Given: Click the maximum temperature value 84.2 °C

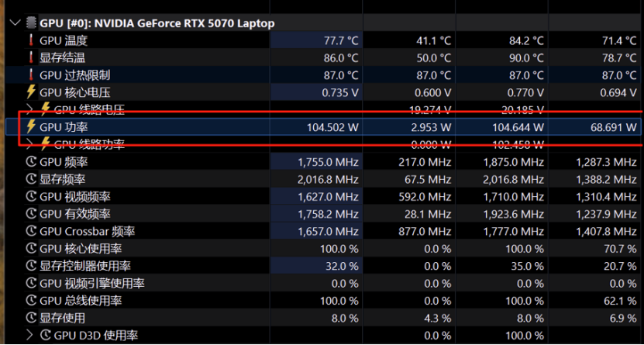Looking at the screenshot, I should 526,40.
